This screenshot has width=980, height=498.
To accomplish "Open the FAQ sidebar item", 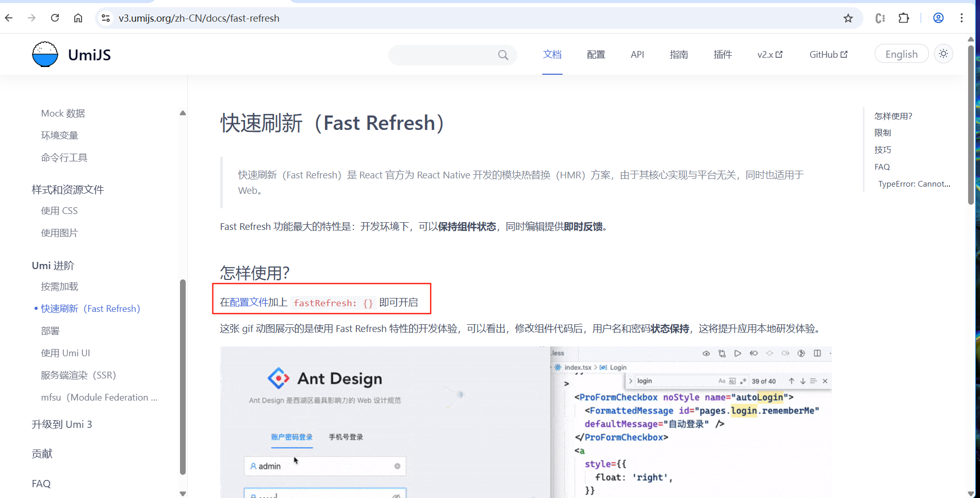I will click(41, 484).
